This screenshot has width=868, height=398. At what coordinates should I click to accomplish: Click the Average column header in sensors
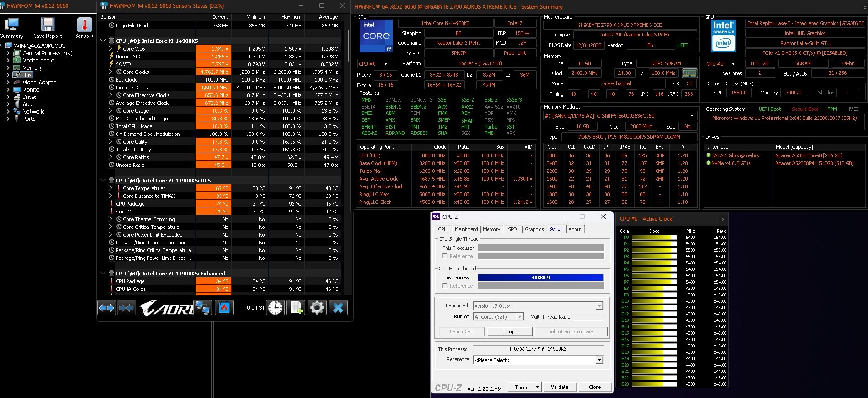point(329,17)
